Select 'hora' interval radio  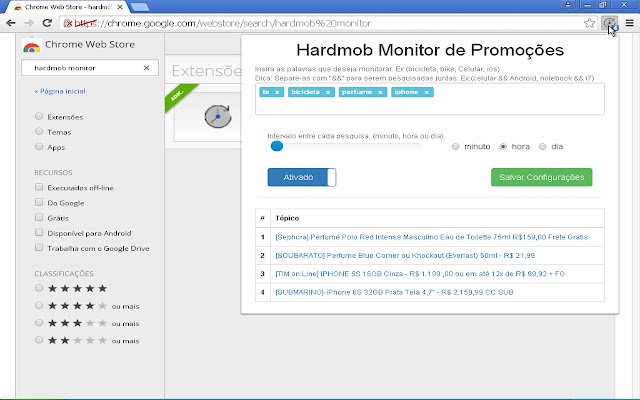pos(503,147)
